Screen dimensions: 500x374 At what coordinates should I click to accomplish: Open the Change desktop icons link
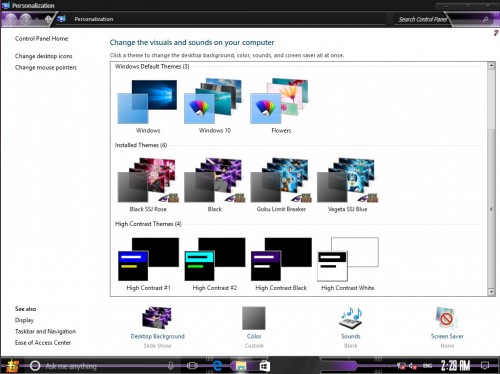[x=43, y=56]
